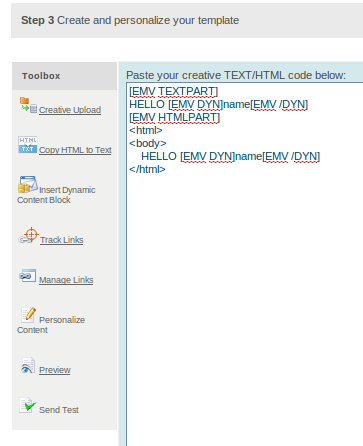
Task: Click the Track Links crosshair icon
Action: point(28,235)
